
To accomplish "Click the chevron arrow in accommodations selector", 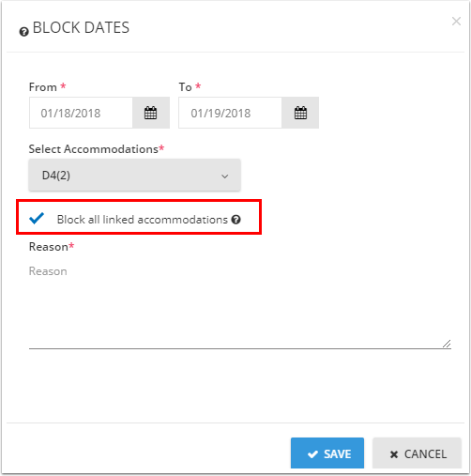I will click(x=225, y=177).
